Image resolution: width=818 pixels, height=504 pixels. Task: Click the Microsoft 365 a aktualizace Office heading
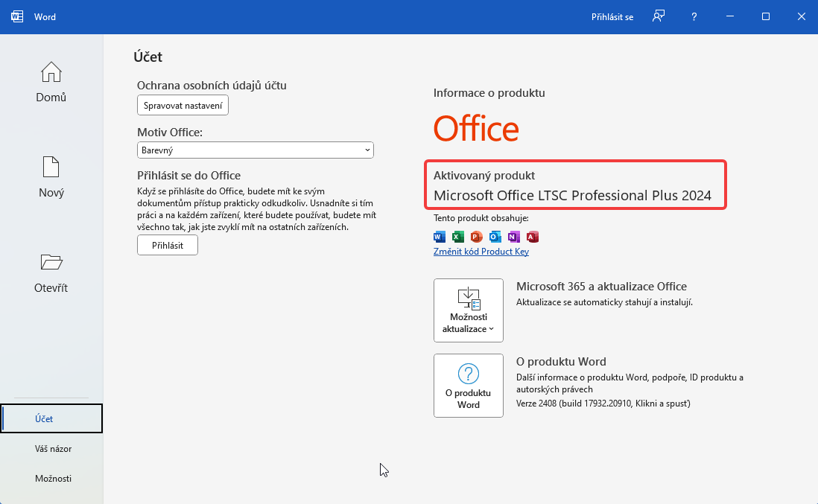click(601, 286)
